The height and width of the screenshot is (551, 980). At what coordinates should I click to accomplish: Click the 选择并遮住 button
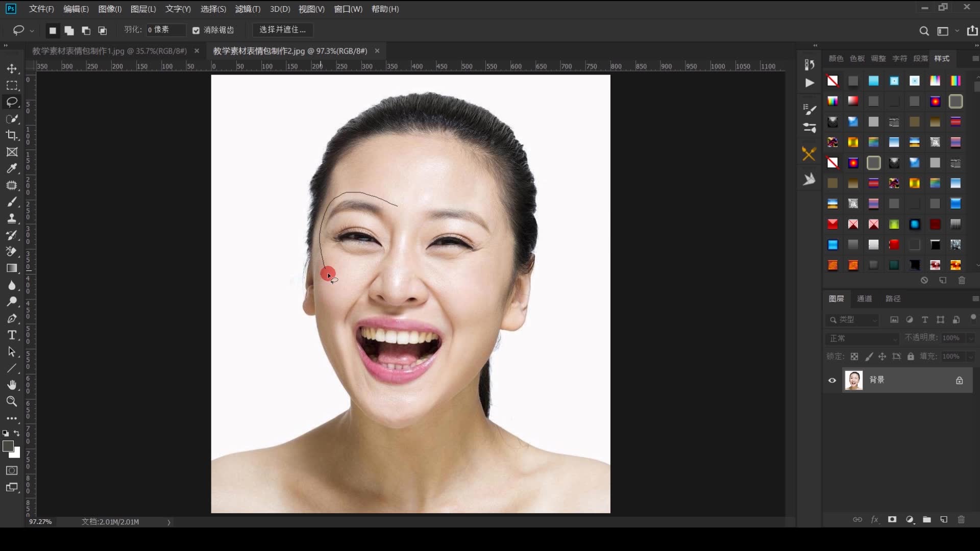point(283,30)
